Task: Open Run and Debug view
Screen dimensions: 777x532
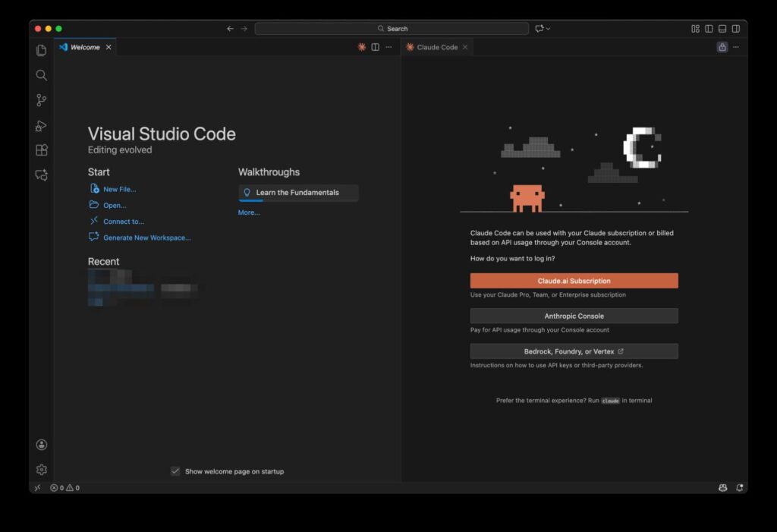Action: 42,126
